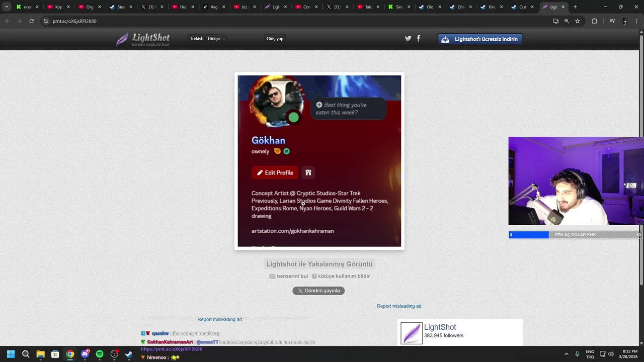Expand hidden system tray icons chevron
The image size is (644, 362).
(566, 354)
